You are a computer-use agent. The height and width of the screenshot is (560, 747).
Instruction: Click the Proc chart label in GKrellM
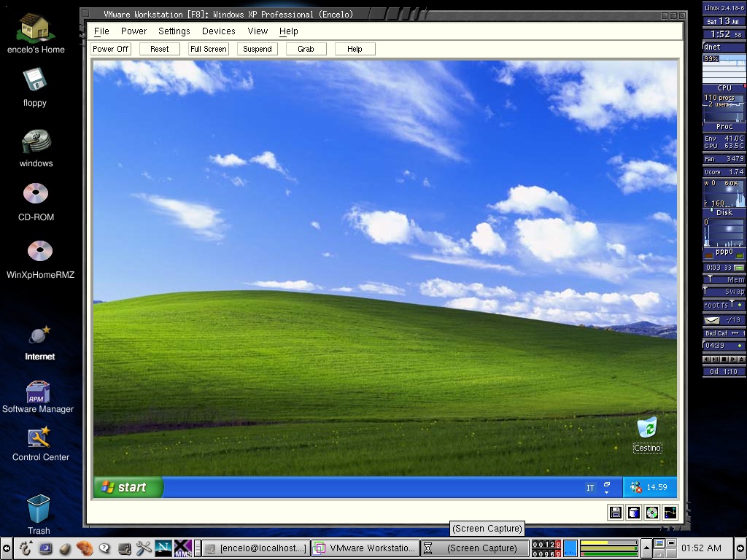[x=724, y=127]
